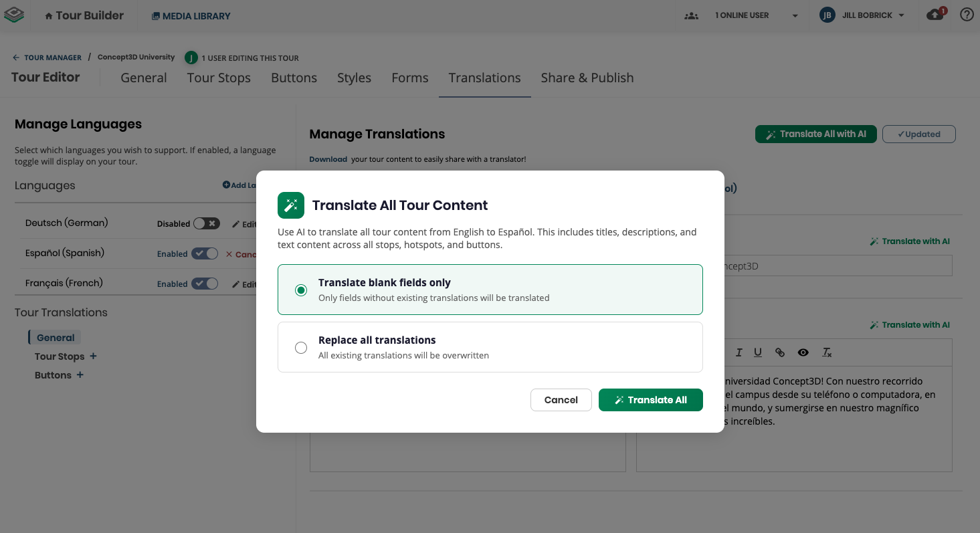980x533 pixels.
Task: Select Translate blank fields only option
Action: coord(301,290)
